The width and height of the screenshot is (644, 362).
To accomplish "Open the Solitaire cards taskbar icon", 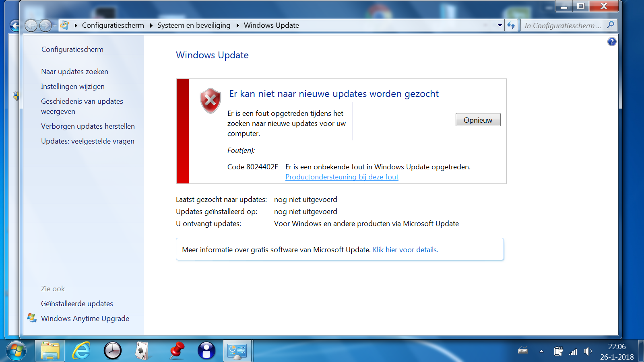I will (142, 351).
